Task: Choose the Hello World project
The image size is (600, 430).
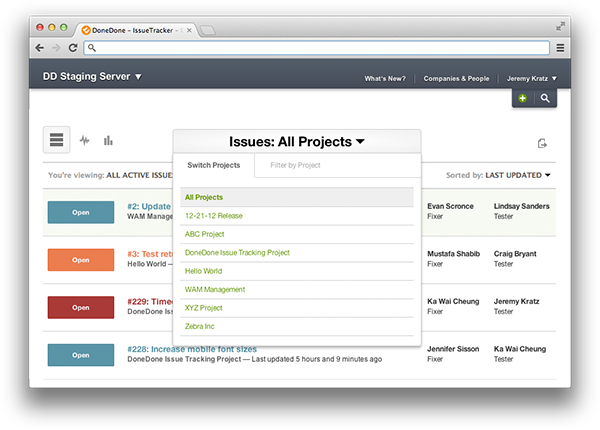Action: (x=297, y=271)
